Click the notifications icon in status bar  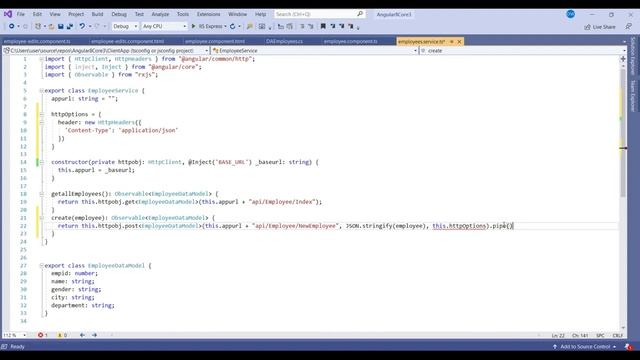(629, 347)
